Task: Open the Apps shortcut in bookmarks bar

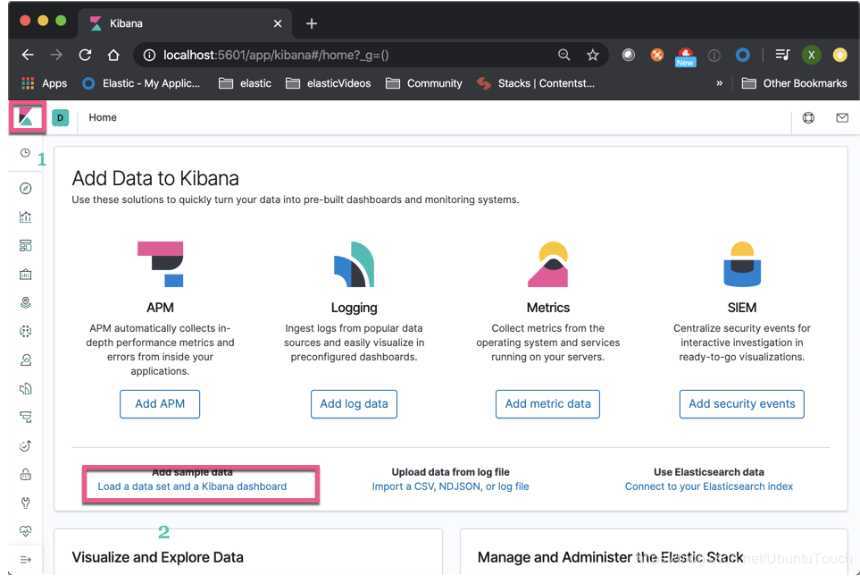Action: point(44,83)
